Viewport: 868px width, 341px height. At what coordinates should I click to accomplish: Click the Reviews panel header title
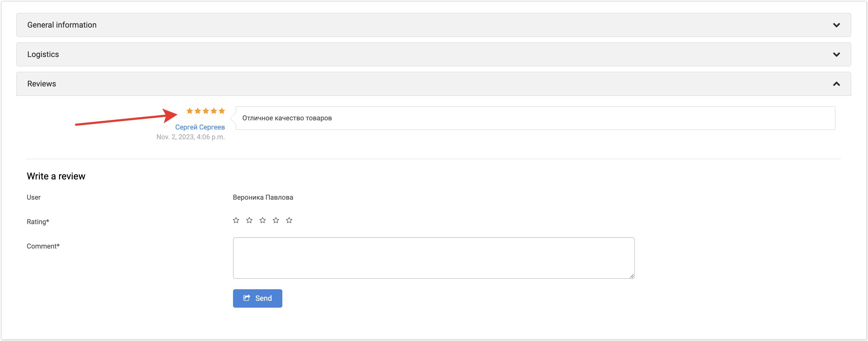tap(42, 84)
